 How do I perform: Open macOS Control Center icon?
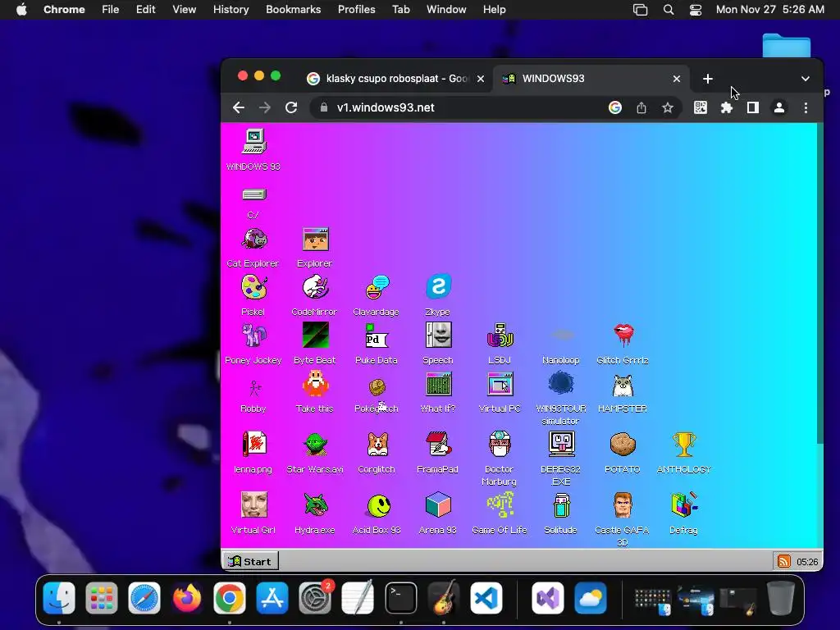click(696, 10)
